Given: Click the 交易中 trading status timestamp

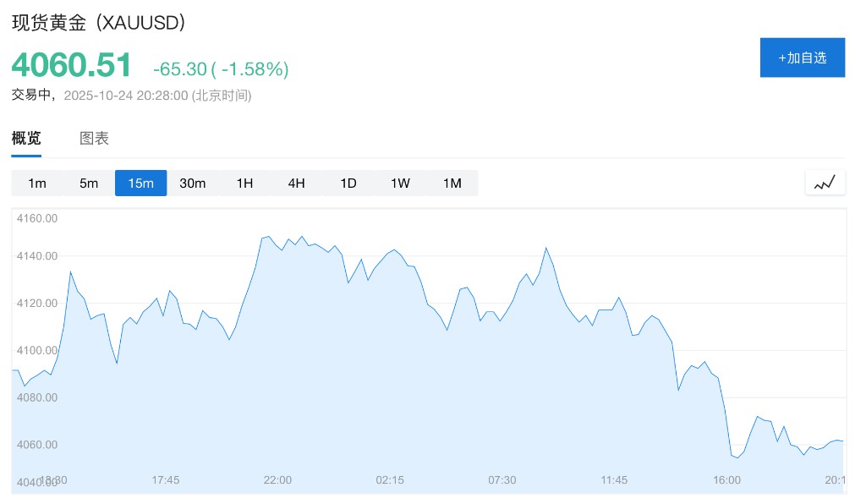Looking at the screenshot, I should click(x=131, y=95).
